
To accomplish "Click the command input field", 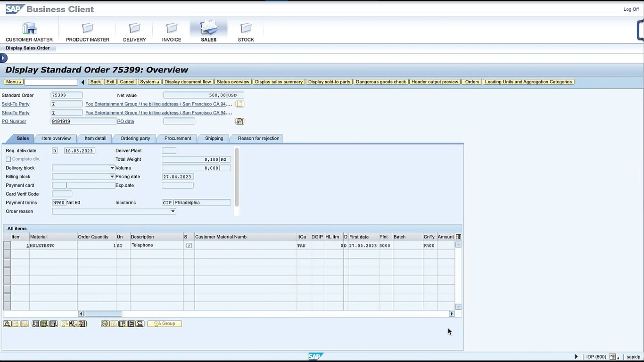I will tap(51, 82).
